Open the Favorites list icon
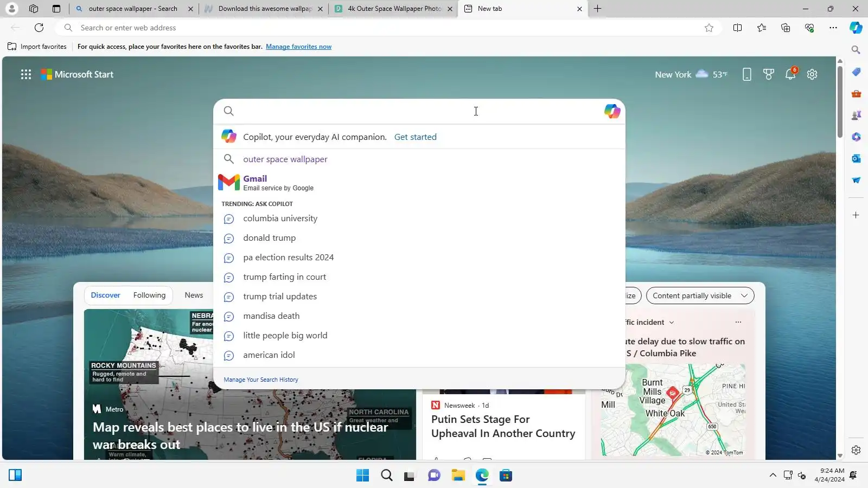Image resolution: width=868 pixels, height=488 pixels. (x=762, y=28)
